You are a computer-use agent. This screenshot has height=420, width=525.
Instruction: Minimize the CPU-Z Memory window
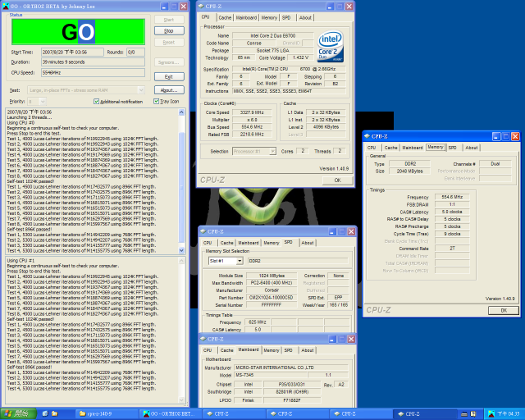[x=496, y=136]
